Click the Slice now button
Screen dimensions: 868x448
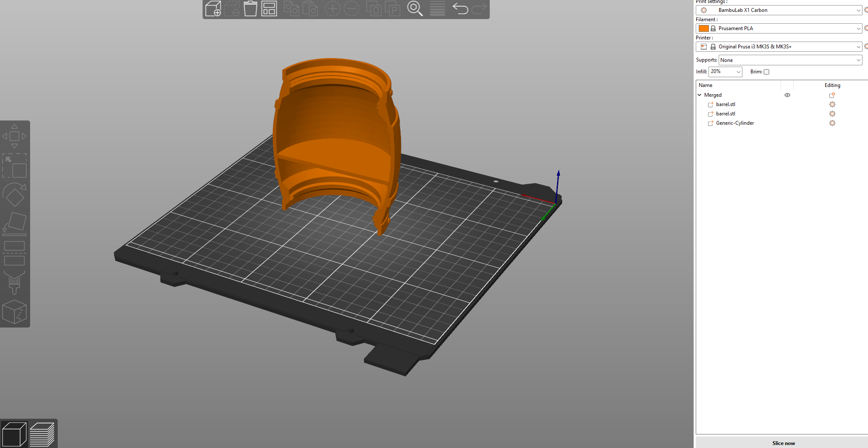click(x=783, y=443)
